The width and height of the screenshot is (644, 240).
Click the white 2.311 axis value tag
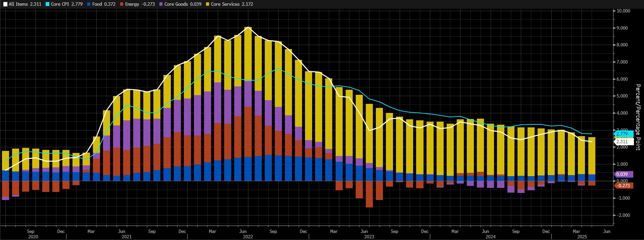tap(623, 142)
